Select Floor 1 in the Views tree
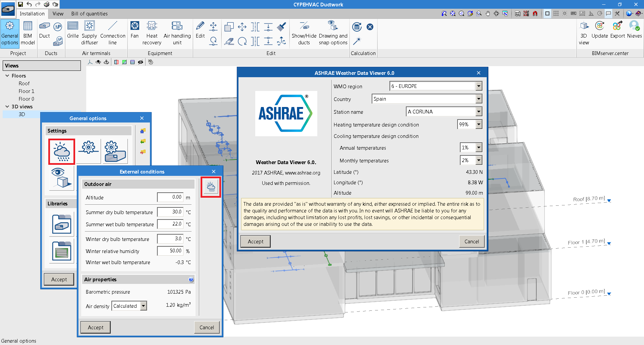Viewport: 644px width, 345px height. coord(26,91)
